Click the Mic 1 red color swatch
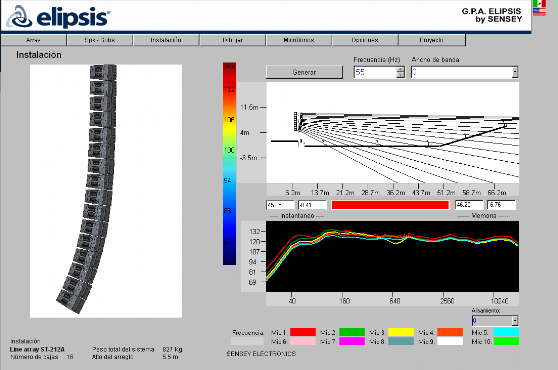558x370 pixels. (303, 332)
